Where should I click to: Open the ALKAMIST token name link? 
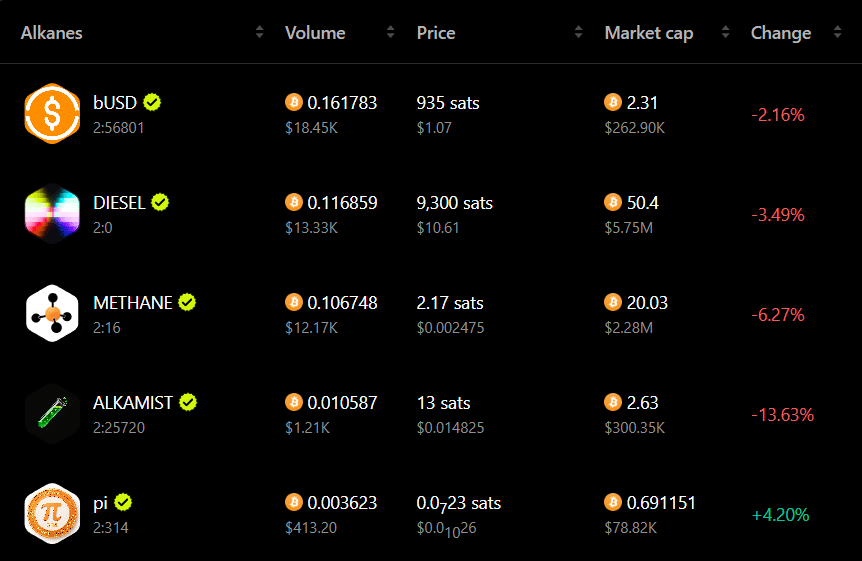pyautogui.click(x=133, y=403)
